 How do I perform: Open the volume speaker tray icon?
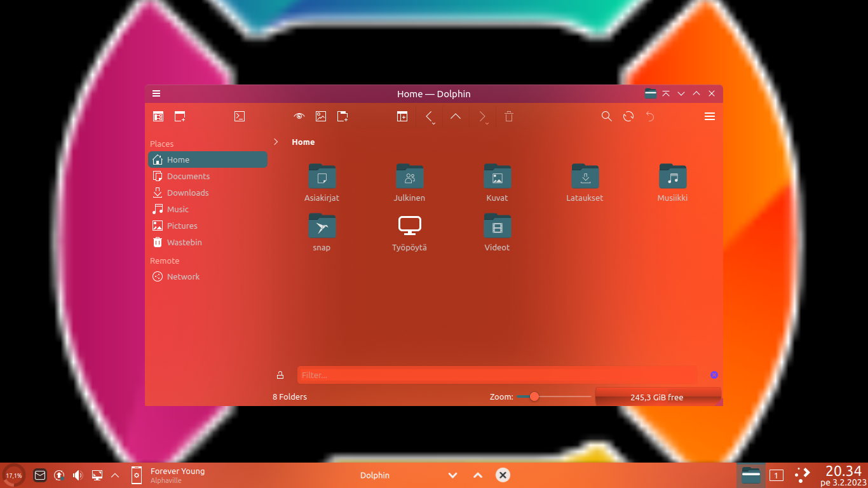(x=78, y=475)
